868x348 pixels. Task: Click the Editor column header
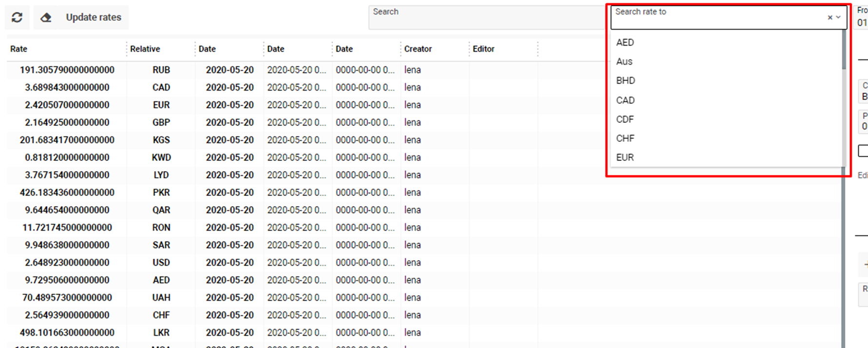pos(483,49)
